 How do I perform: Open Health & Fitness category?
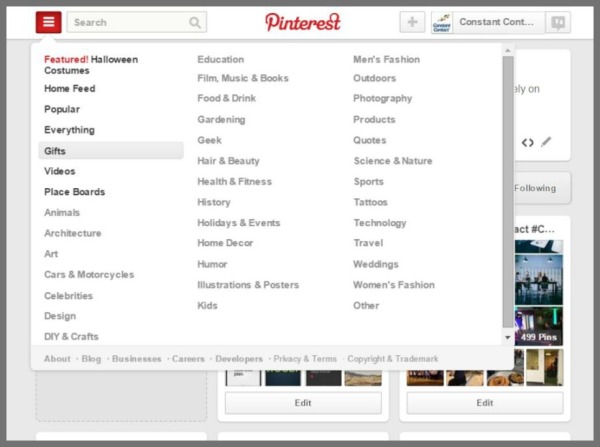[235, 181]
